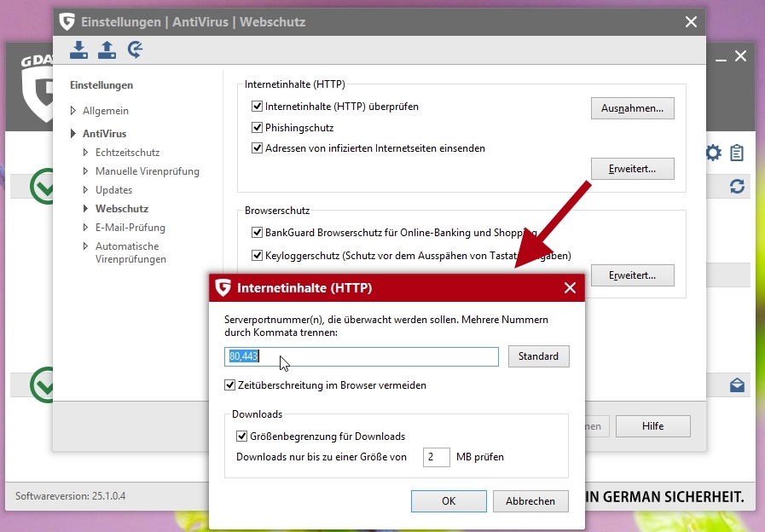Expand the Updates tree arrow
Screen dimensions: 765x532
[x=86, y=189]
